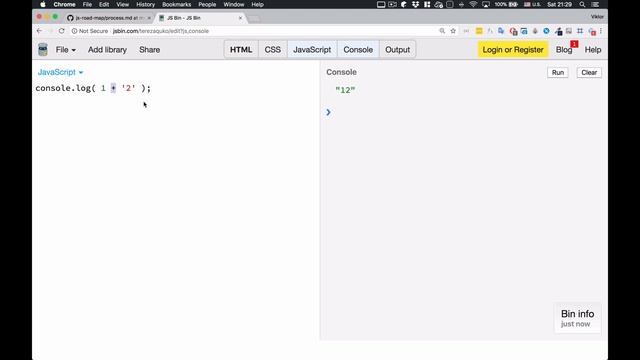This screenshot has width=640, height=360.
Task: Click the console input prompt chevron
Action: pyautogui.click(x=328, y=112)
